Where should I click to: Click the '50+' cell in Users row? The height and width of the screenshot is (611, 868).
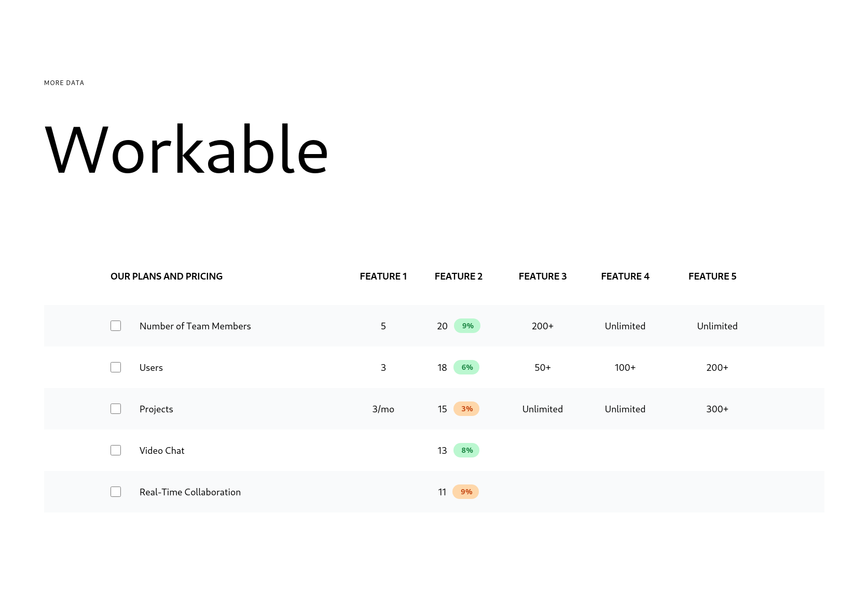click(543, 368)
